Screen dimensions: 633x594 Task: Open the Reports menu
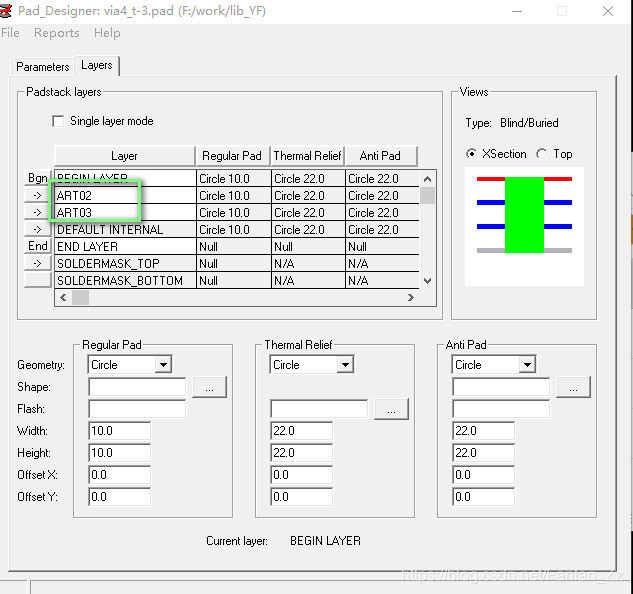pyautogui.click(x=56, y=33)
